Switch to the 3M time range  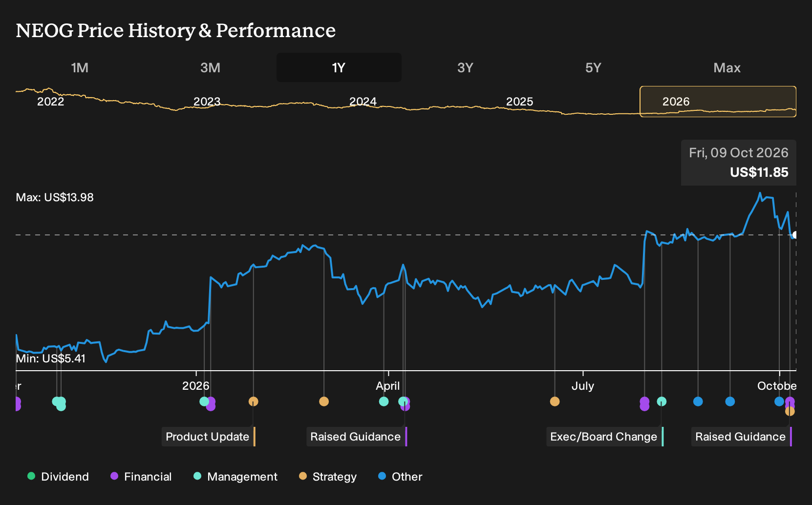(210, 67)
